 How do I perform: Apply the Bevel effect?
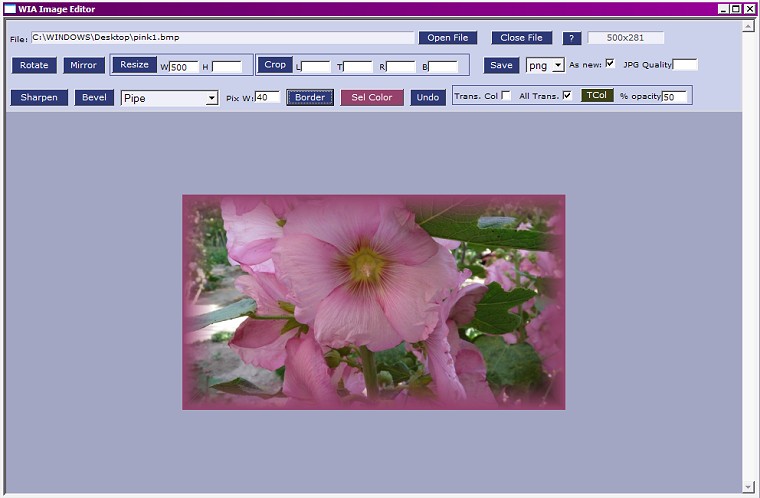pyautogui.click(x=94, y=97)
